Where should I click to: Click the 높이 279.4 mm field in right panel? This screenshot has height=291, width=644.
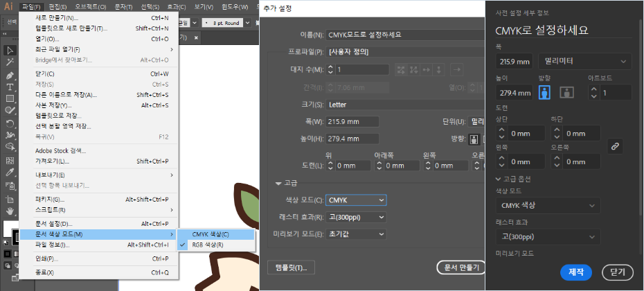(x=515, y=93)
